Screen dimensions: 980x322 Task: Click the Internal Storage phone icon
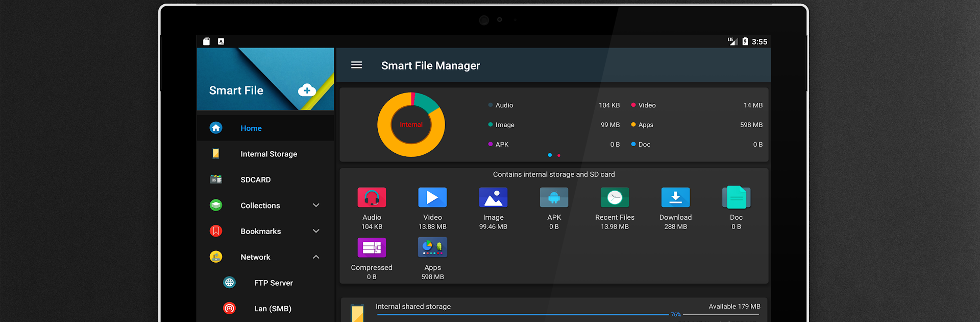tap(216, 153)
